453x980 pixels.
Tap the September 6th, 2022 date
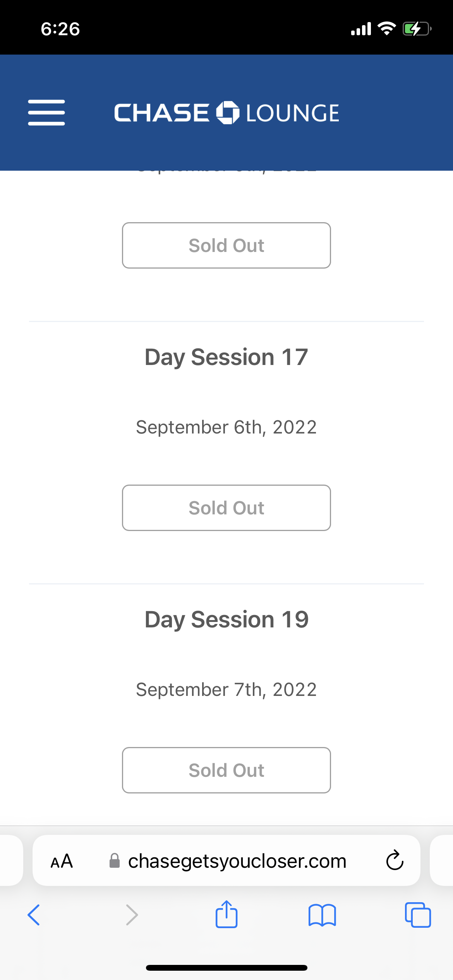tap(226, 427)
